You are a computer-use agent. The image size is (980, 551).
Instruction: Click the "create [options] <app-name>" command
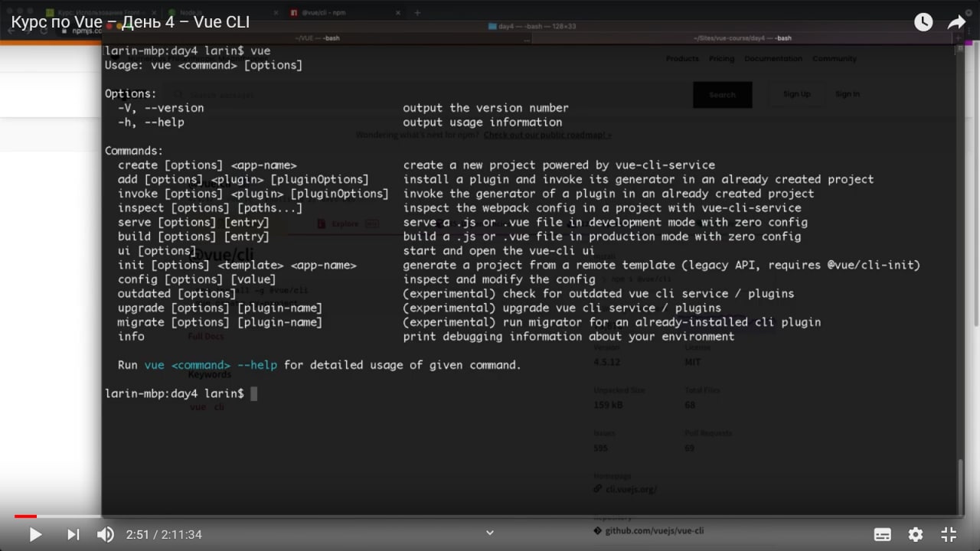coord(207,165)
